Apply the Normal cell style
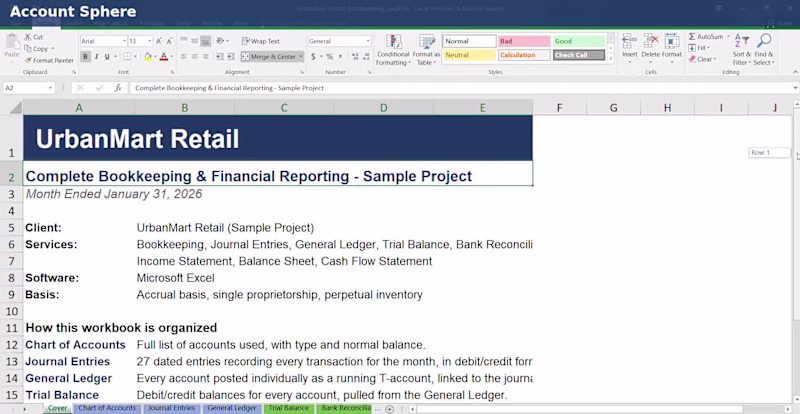The width and height of the screenshot is (800, 414). point(469,41)
